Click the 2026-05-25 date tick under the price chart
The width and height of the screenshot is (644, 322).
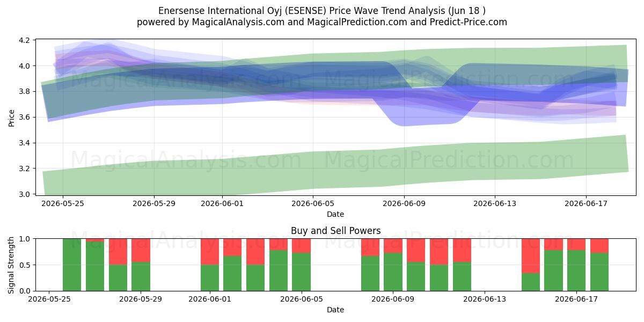click(63, 203)
